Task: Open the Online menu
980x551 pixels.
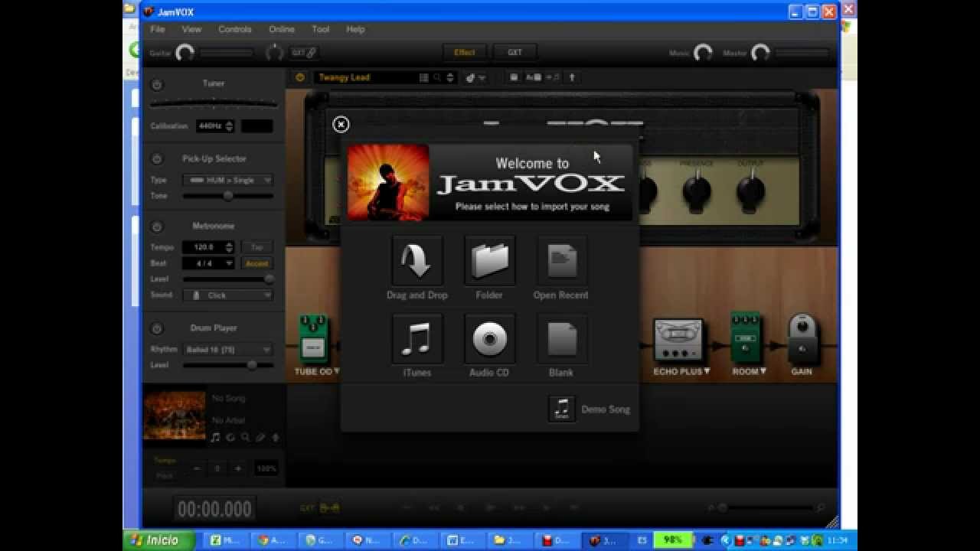Action: click(x=282, y=29)
